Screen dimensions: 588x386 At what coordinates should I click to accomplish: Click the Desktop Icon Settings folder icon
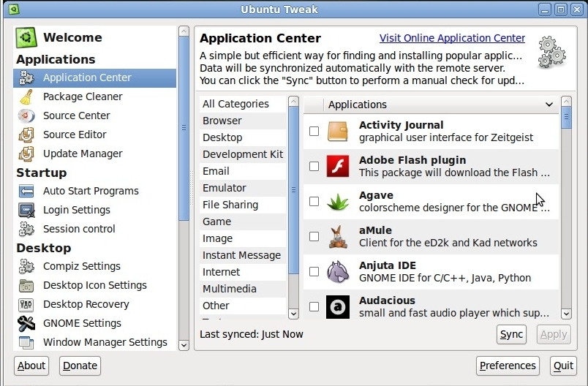pos(26,286)
